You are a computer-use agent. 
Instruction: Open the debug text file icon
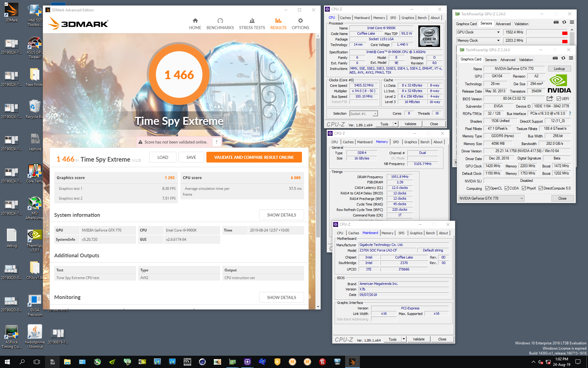[x=12, y=238]
